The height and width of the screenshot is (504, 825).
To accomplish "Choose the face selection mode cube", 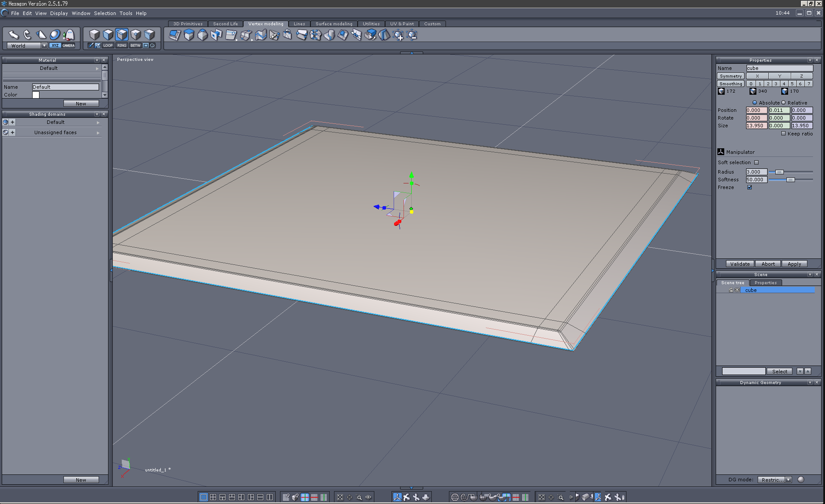I will (108, 35).
